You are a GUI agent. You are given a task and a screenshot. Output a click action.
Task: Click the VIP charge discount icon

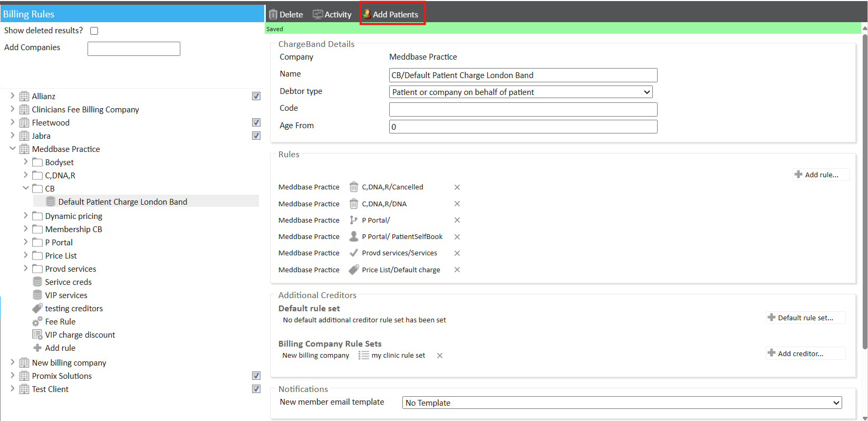37,335
